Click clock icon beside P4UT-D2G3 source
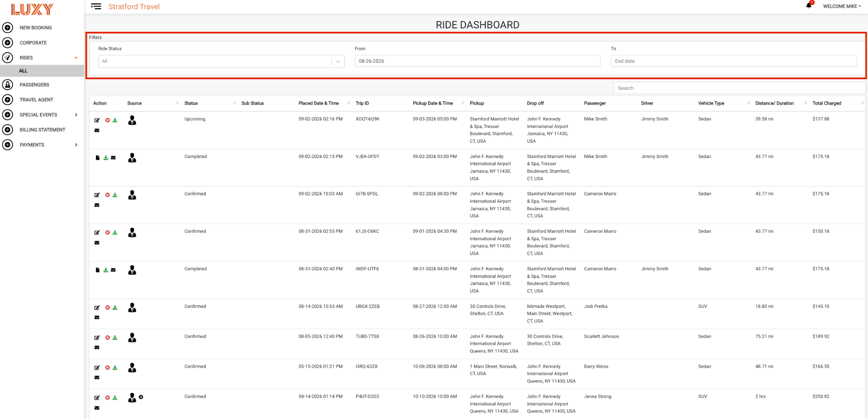 pyautogui.click(x=141, y=397)
